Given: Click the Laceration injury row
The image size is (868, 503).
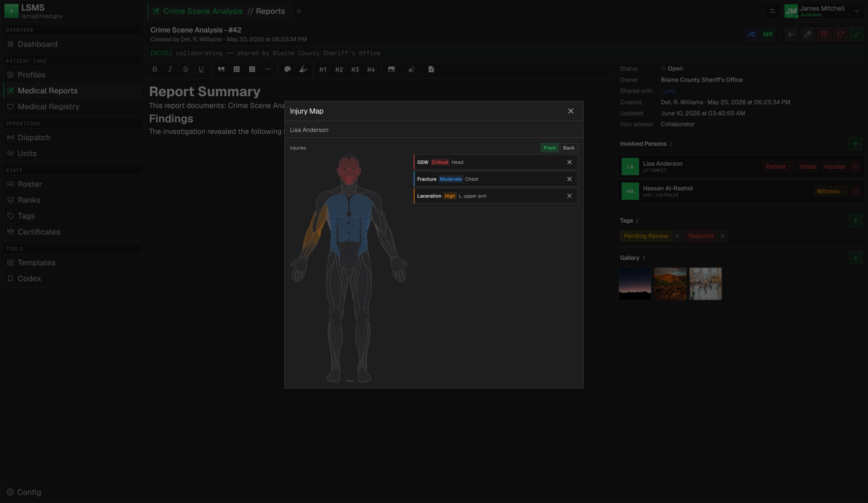Looking at the screenshot, I should pyautogui.click(x=496, y=196).
